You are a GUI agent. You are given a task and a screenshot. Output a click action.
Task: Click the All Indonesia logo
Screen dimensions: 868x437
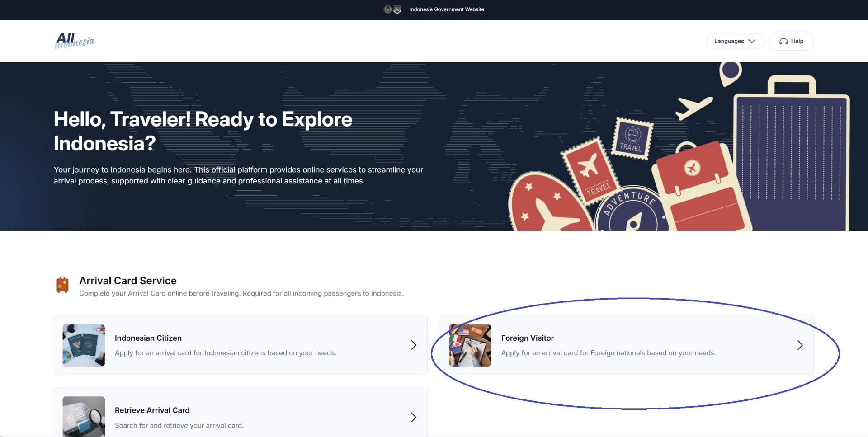pos(75,41)
